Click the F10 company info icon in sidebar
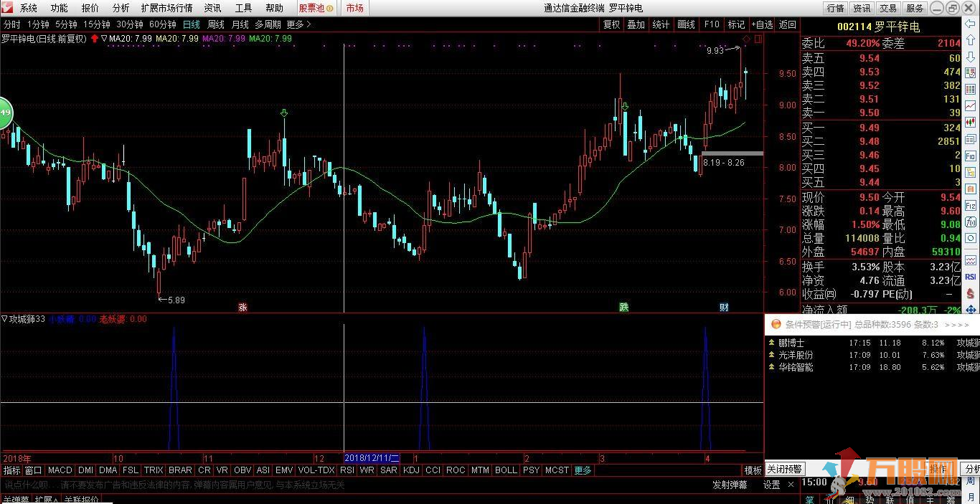Viewport: 980px width, 504px height. coord(970,156)
